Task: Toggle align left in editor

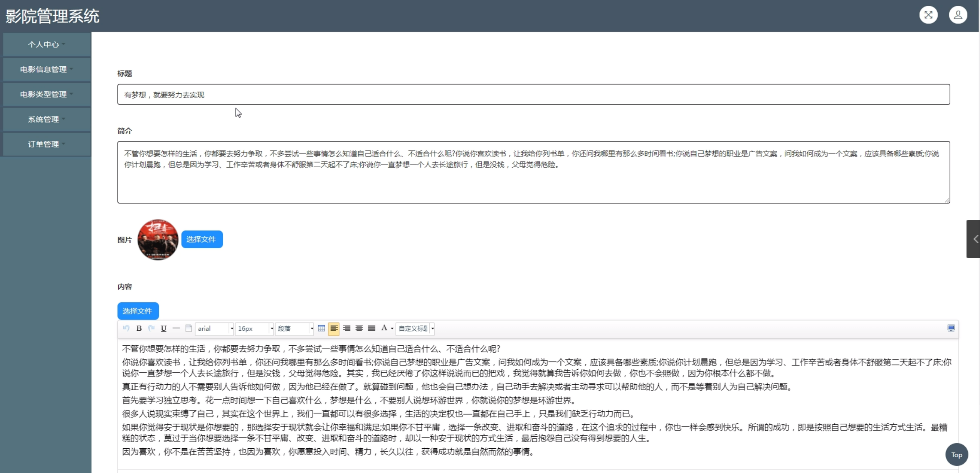Action: pos(334,328)
